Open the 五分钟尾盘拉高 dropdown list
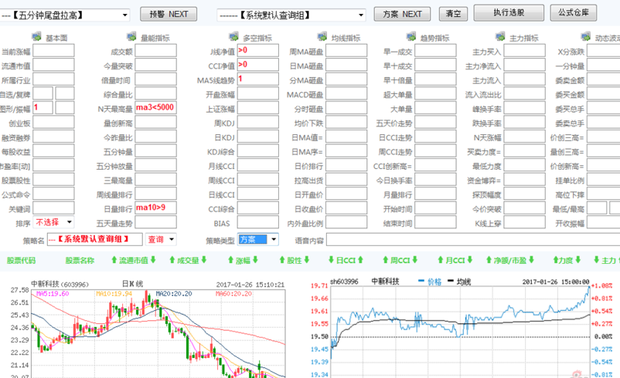The image size is (620, 378). (x=125, y=15)
